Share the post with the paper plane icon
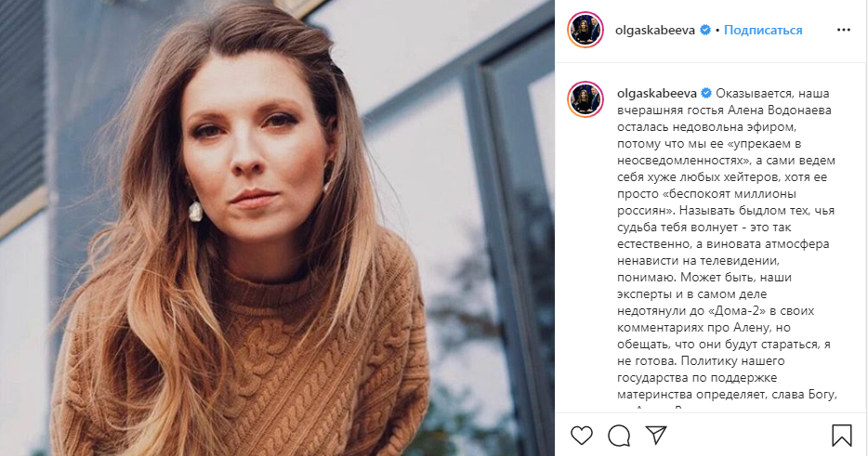The width and height of the screenshot is (868, 456). 656,435
